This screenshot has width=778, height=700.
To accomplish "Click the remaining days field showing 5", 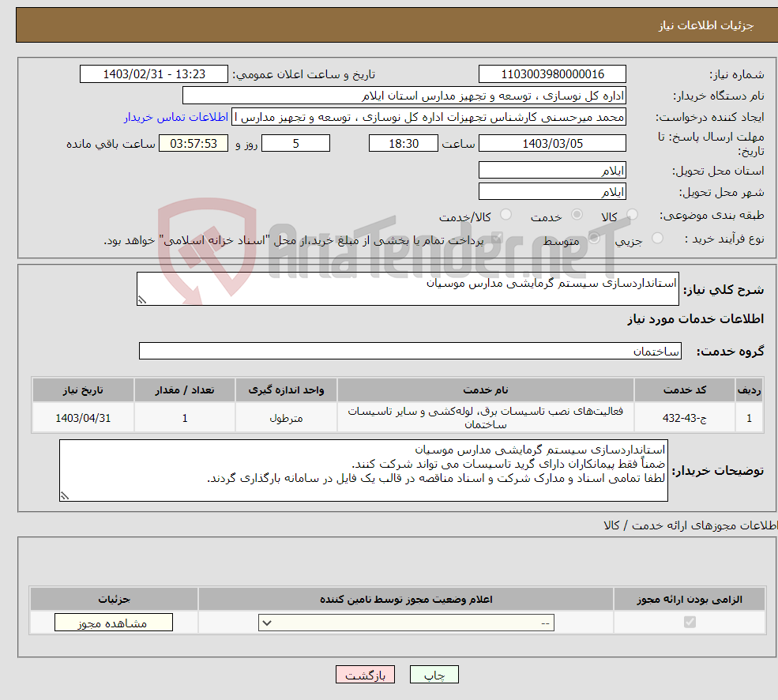I will tap(295, 144).
